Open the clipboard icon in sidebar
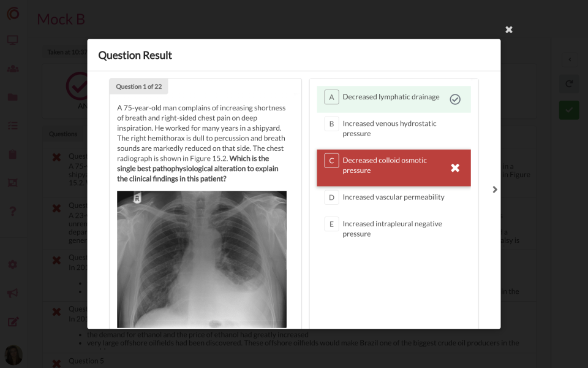 pos(13,154)
